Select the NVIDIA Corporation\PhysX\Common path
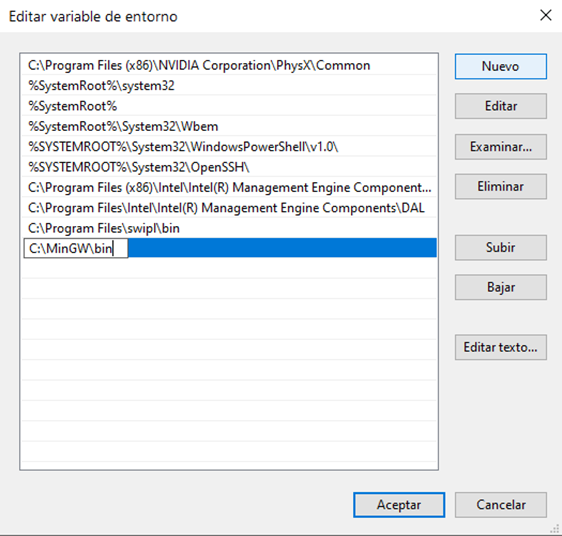Screen dimensions: 562x536 [229, 65]
